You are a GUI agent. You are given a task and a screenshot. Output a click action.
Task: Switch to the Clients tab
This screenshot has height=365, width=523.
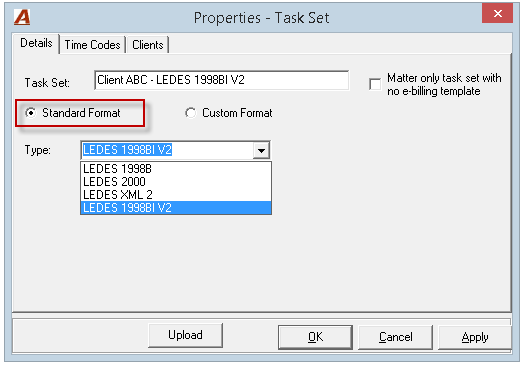(x=148, y=45)
